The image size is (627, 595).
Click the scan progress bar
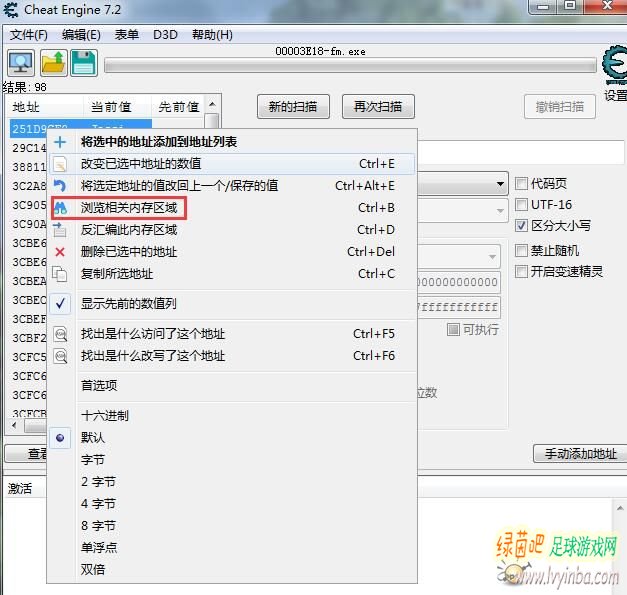click(350, 65)
